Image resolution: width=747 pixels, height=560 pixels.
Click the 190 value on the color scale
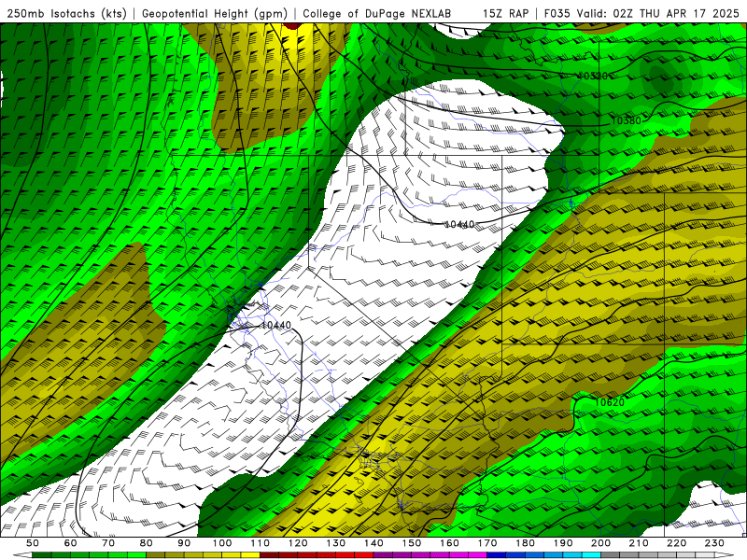(x=563, y=543)
